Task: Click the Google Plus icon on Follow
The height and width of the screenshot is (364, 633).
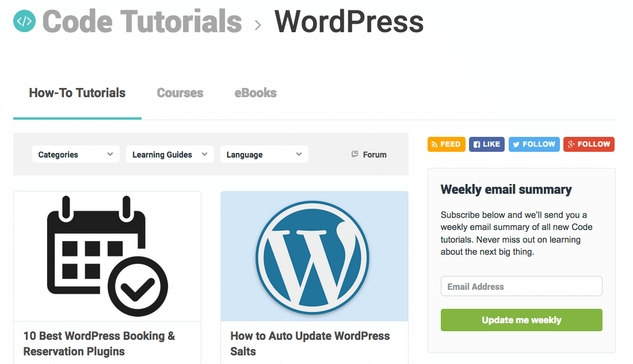Action: 571,144
